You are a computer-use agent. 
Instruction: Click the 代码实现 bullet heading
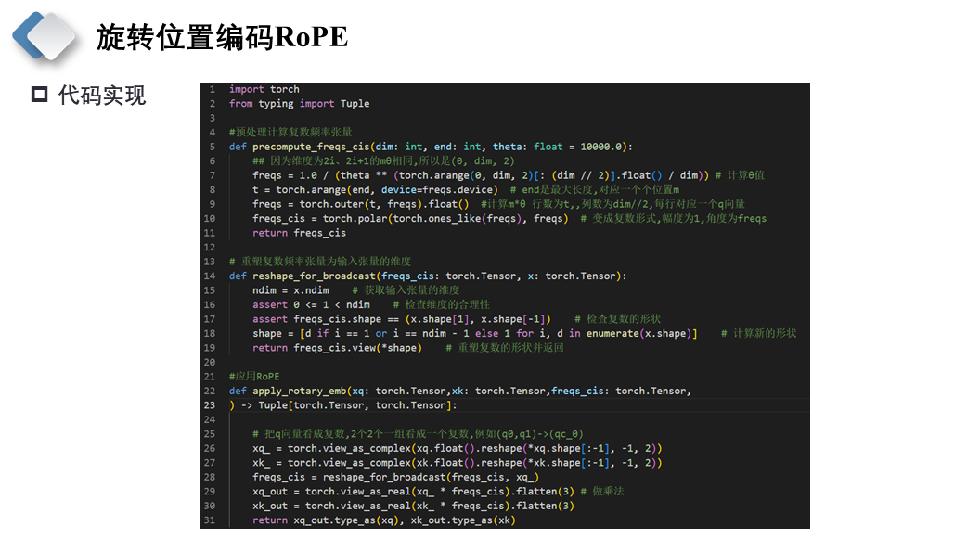[102, 96]
